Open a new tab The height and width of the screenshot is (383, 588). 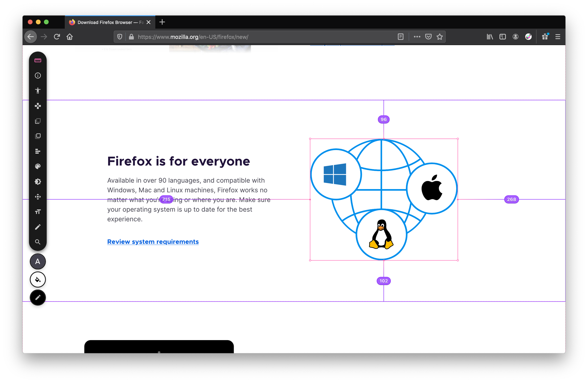(x=162, y=22)
